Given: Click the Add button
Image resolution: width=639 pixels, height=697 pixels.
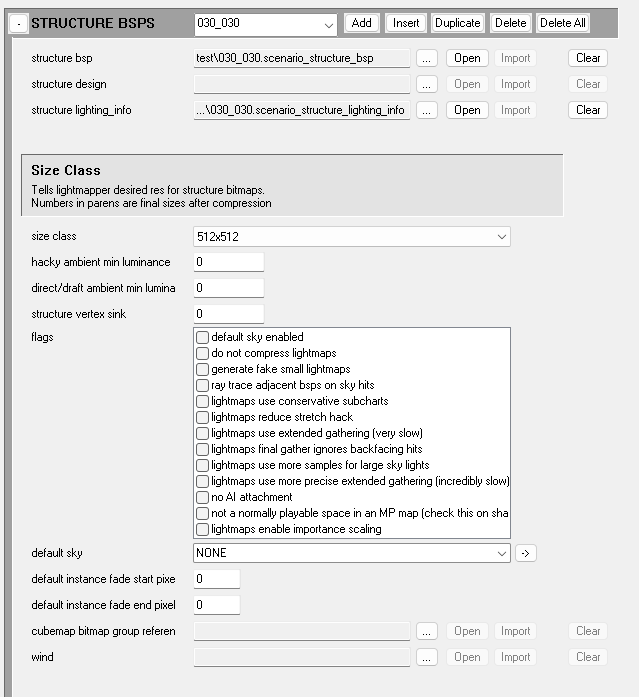Looking at the screenshot, I should pos(361,23).
